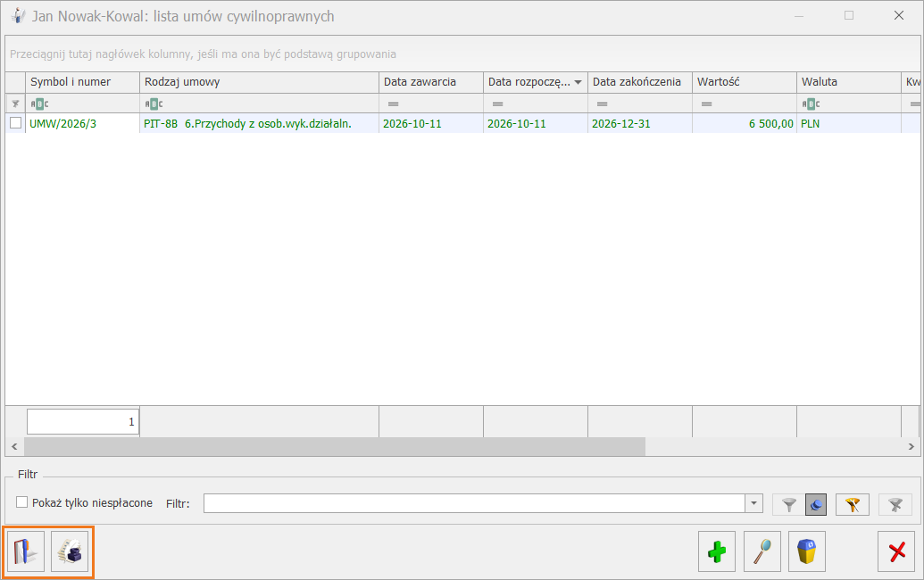Click the 6 500,00 value cell

(745, 124)
